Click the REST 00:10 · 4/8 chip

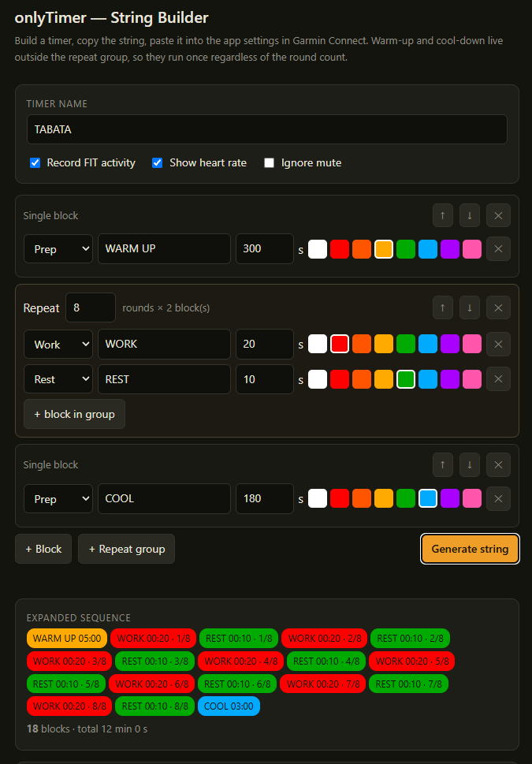click(x=326, y=662)
